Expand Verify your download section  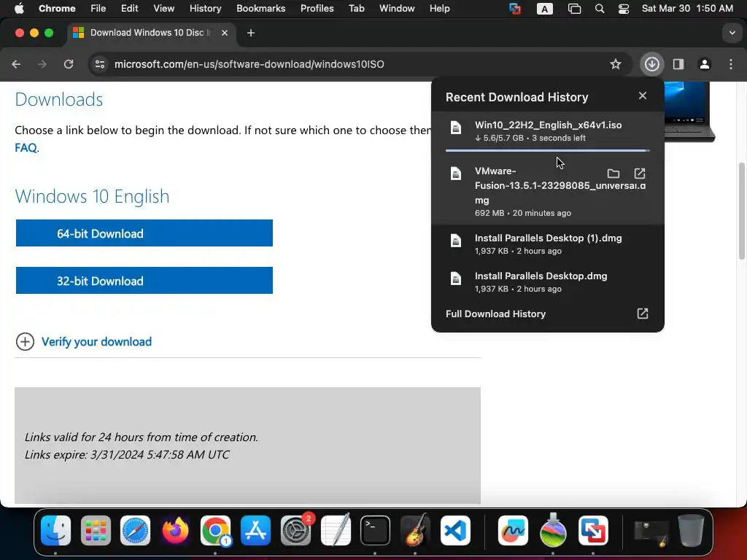[83, 341]
